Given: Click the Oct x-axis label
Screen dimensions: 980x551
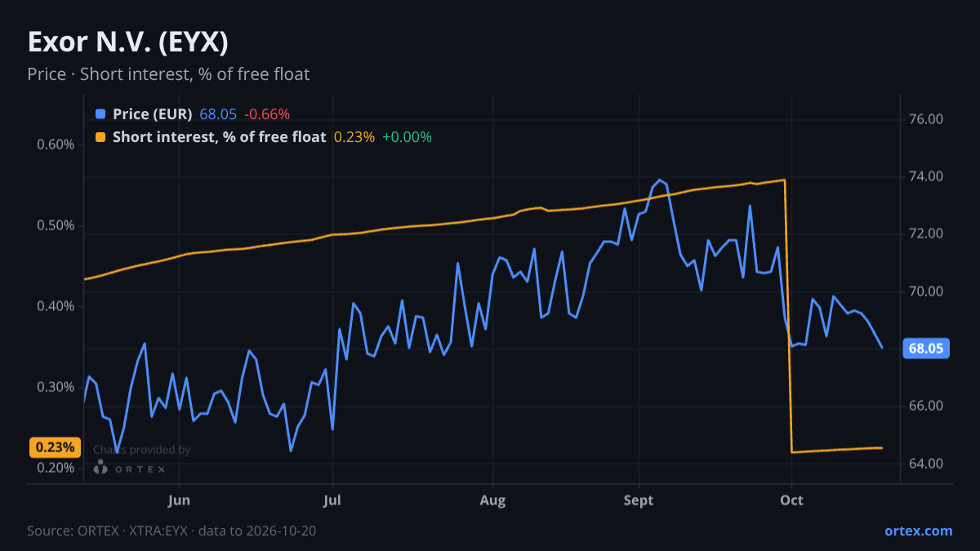Looking at the screenshot, I should [x=791, y=500].
